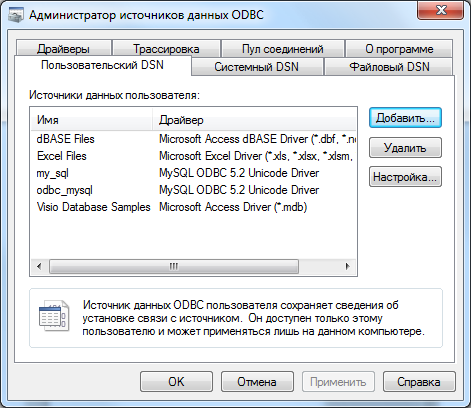The height and width of the screenshot is (408, 471).
Task: Click the ODBC administrator title bar icon
Action: pos(16,15)
